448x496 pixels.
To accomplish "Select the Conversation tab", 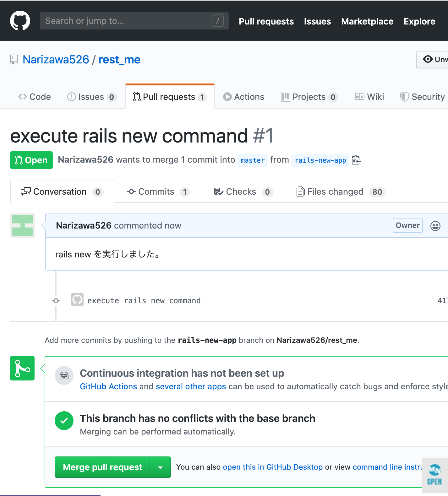I will point(62,191).
